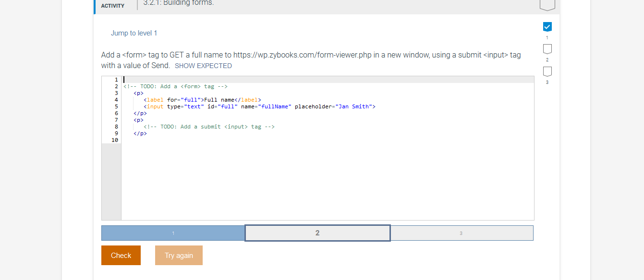Place cursor on empty code line 1
644x280 pixels.
(328, 80)
